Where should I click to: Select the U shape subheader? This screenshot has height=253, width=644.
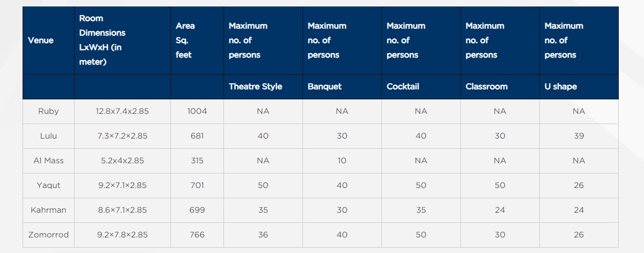point(561,86)
